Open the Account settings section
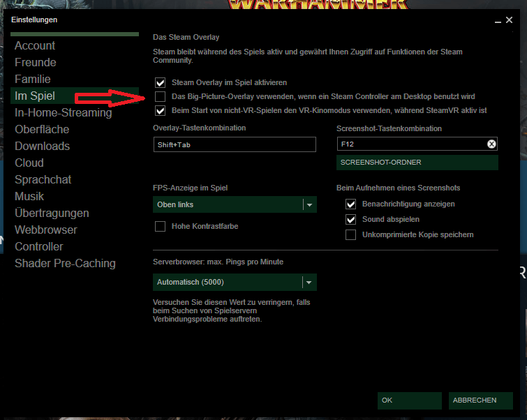This screenshot has width=527, height=420. (35, 45)
